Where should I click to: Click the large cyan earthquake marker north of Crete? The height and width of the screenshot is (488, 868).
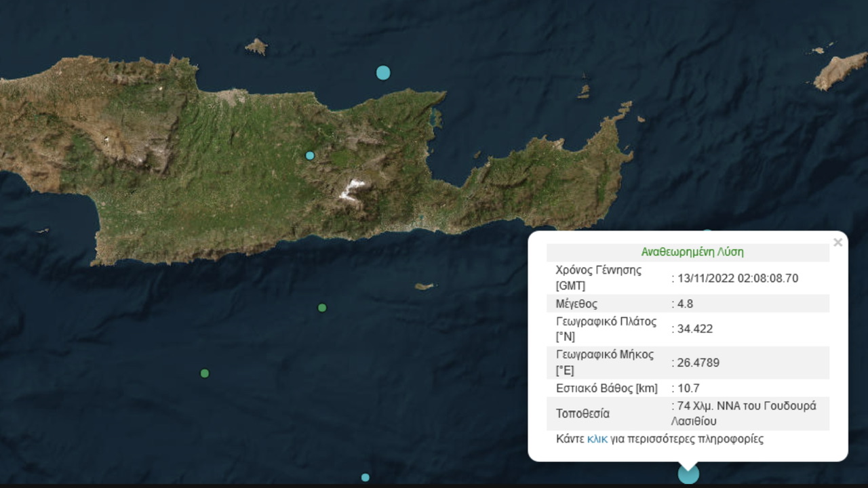[x=383, y=73]
